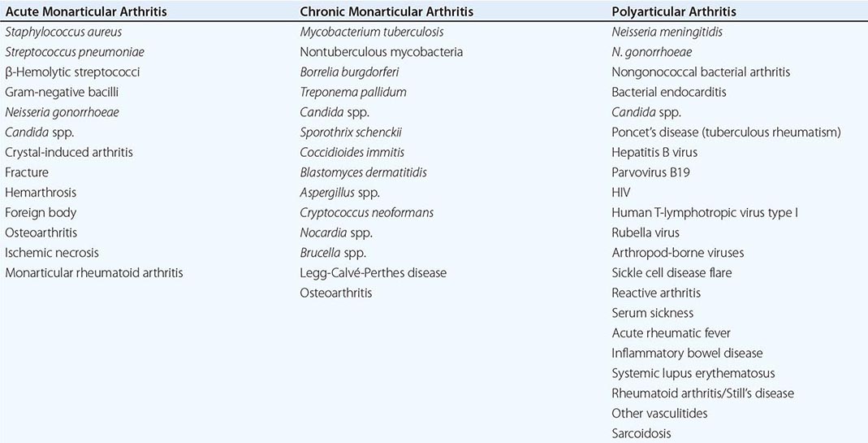Click on Cryptococcus neoformans
This screenshot has height=443, width=868.
pyautogui.click(x=366, y=212)
